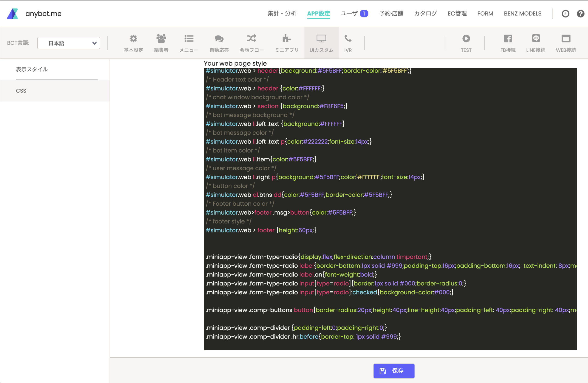Open the EC管理 menu
Image resolution: width=588 pixels, height=383 pixels.
[457, 14]
